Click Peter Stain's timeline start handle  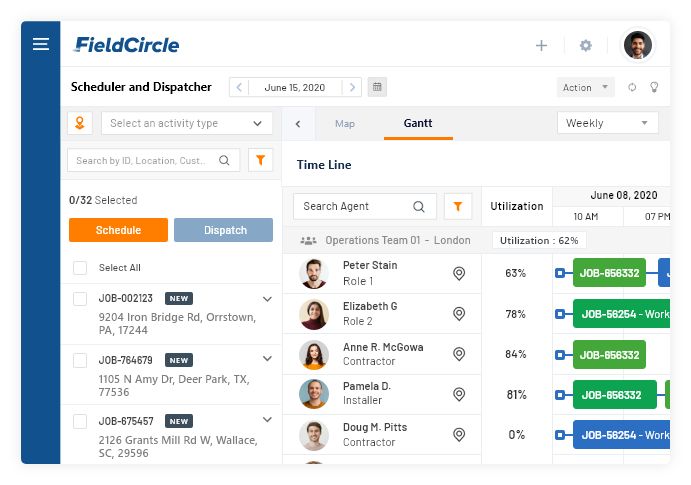[x=560, y=273]
